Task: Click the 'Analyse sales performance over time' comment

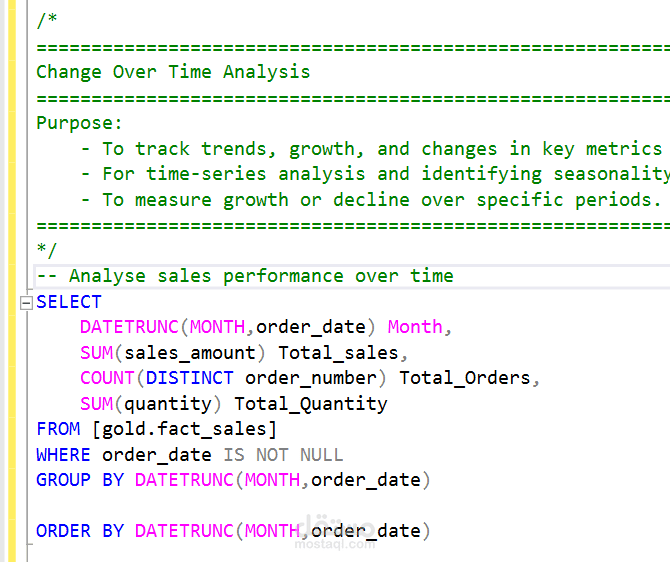Action: pyautogui.click(x=245, y=276)
